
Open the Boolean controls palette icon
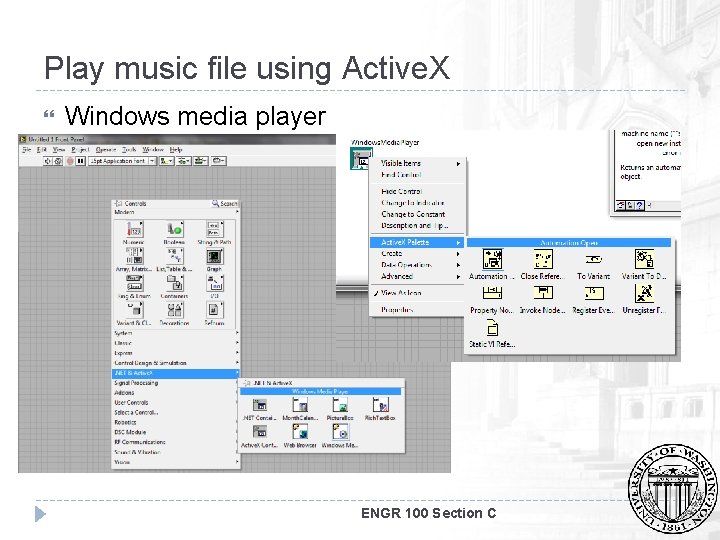tap(174, 229)
